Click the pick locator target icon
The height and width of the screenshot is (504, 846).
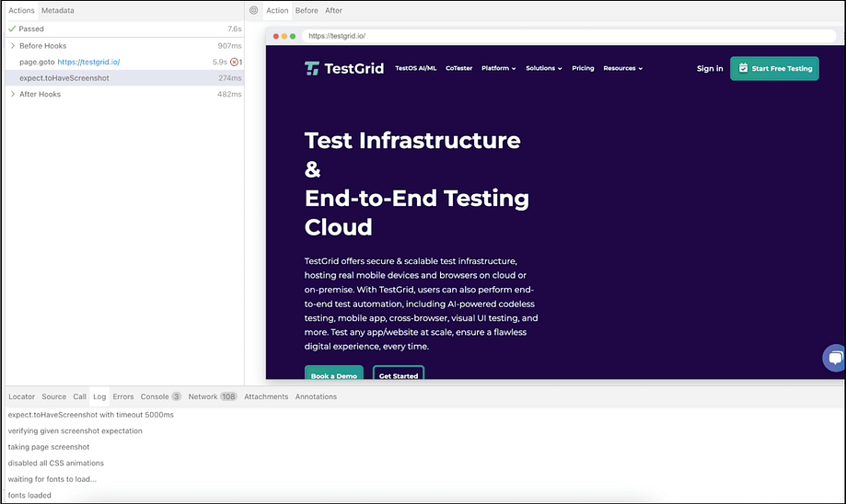(253, 10)
